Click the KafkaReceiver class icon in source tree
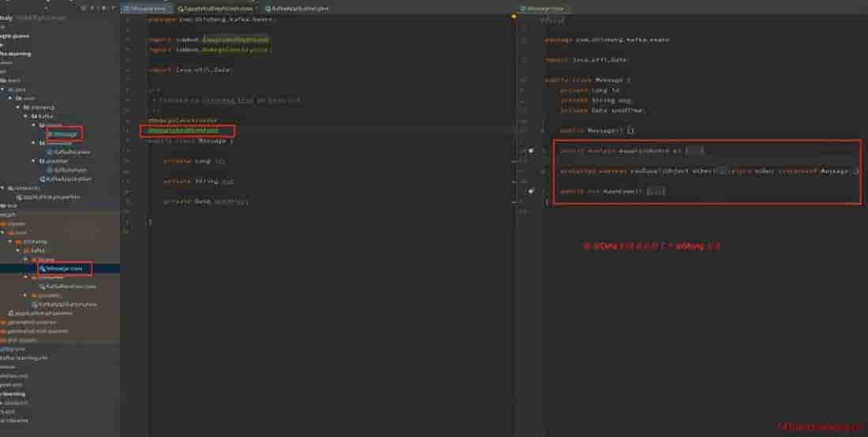The width and height of the screenshot is (868, 437). click(49, 151)
